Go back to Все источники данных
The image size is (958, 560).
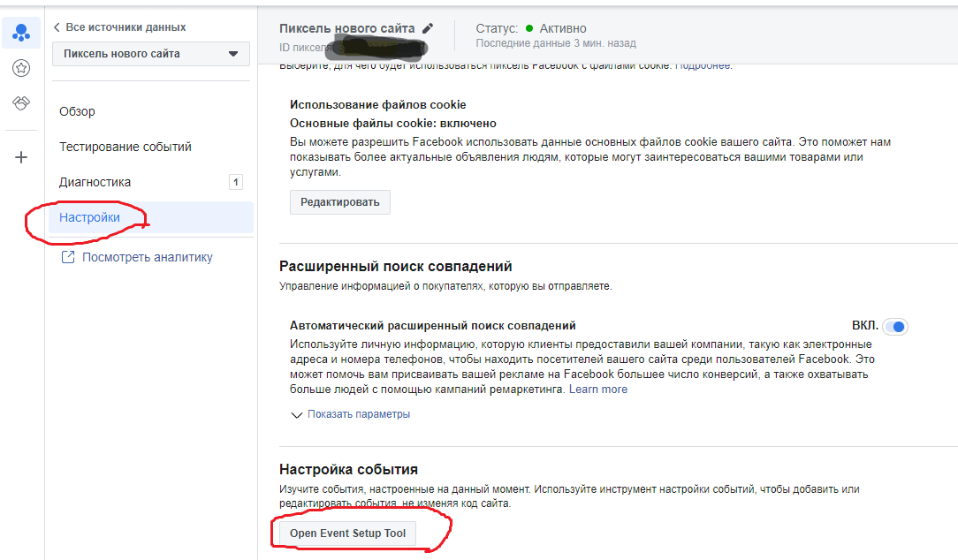point(120,27)
